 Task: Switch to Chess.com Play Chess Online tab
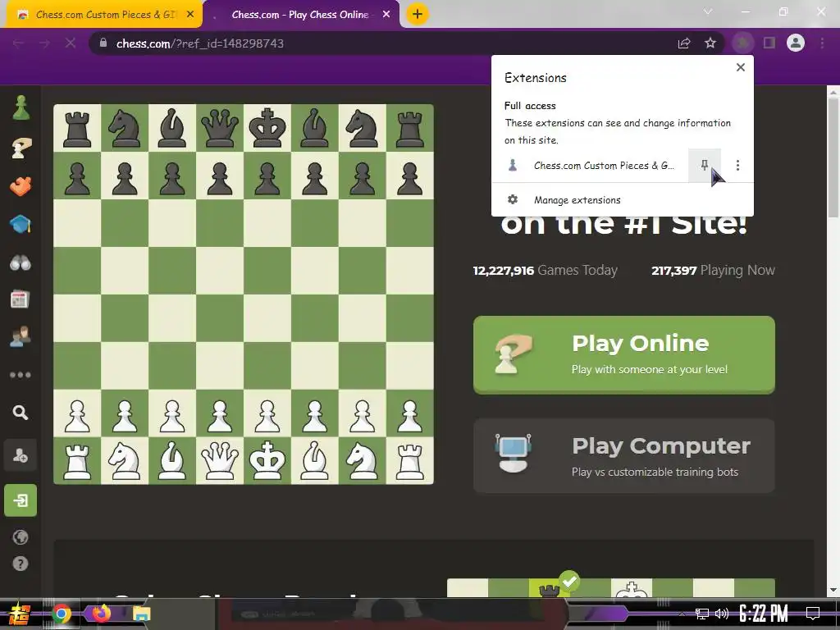pyautogui.click(x=300, y=15)
